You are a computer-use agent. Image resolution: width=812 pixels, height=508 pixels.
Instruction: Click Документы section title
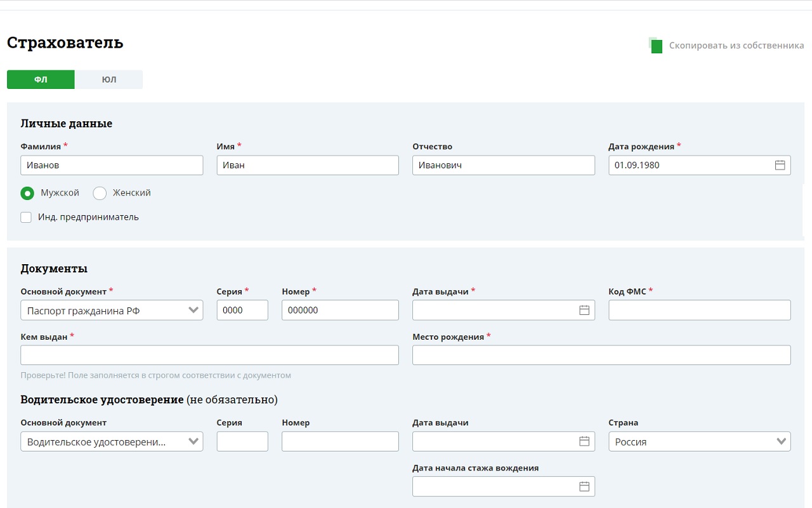point(54,269)
